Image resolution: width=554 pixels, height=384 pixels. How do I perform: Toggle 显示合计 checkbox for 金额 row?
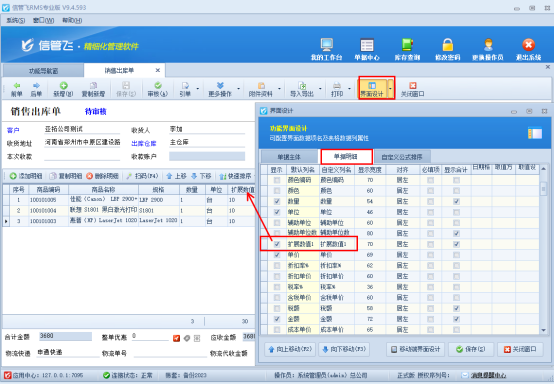456,319
